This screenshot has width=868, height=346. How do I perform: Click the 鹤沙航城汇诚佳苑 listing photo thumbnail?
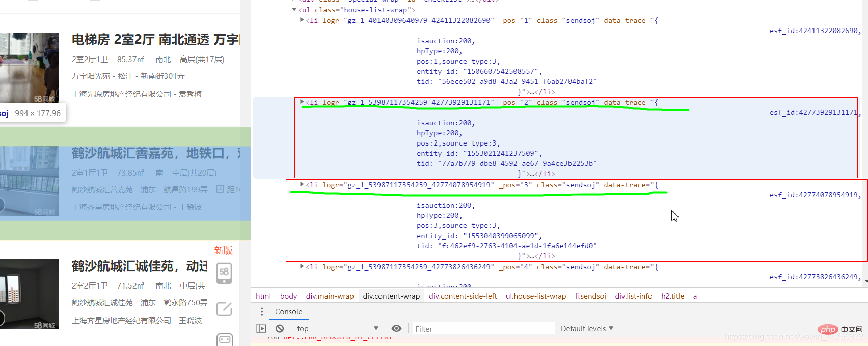point(30,294)
